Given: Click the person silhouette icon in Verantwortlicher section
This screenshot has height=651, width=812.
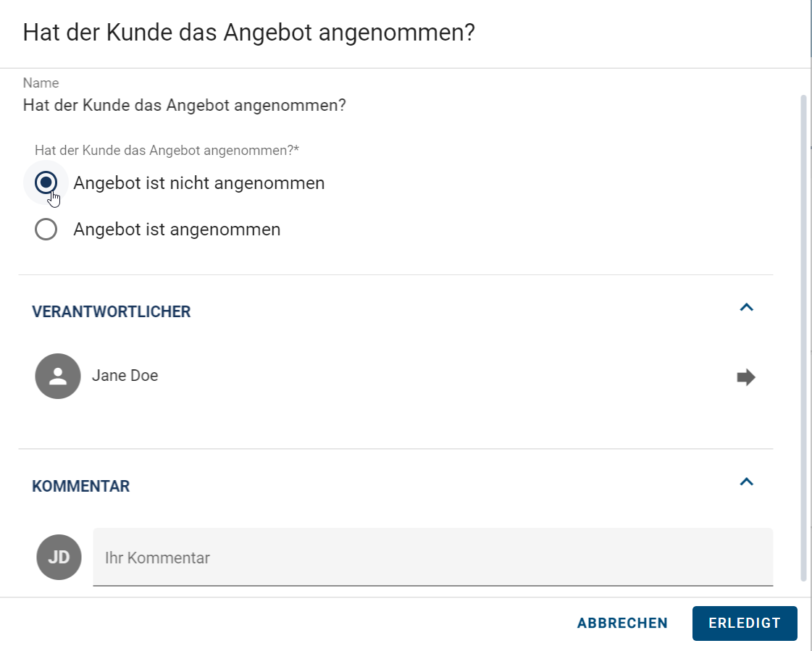Looking at the screenshot, I should pyautogui.click(x=58, y=377).
